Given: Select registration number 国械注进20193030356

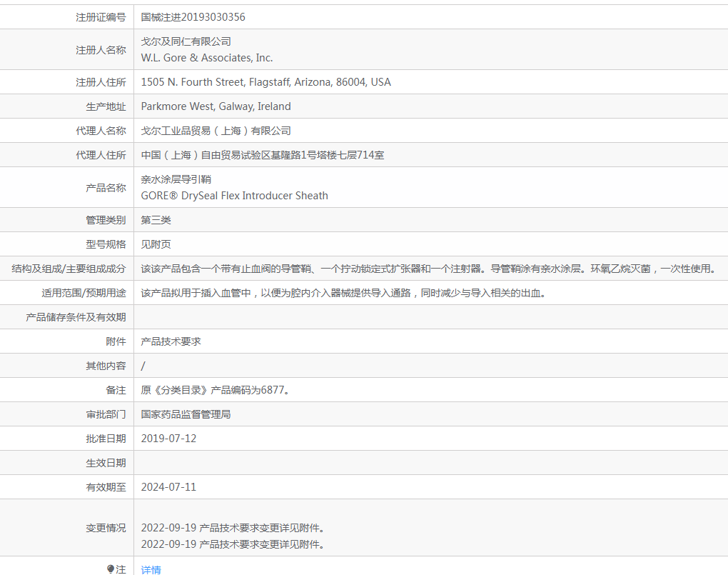Looking at the screenshot, I should 193,17.
